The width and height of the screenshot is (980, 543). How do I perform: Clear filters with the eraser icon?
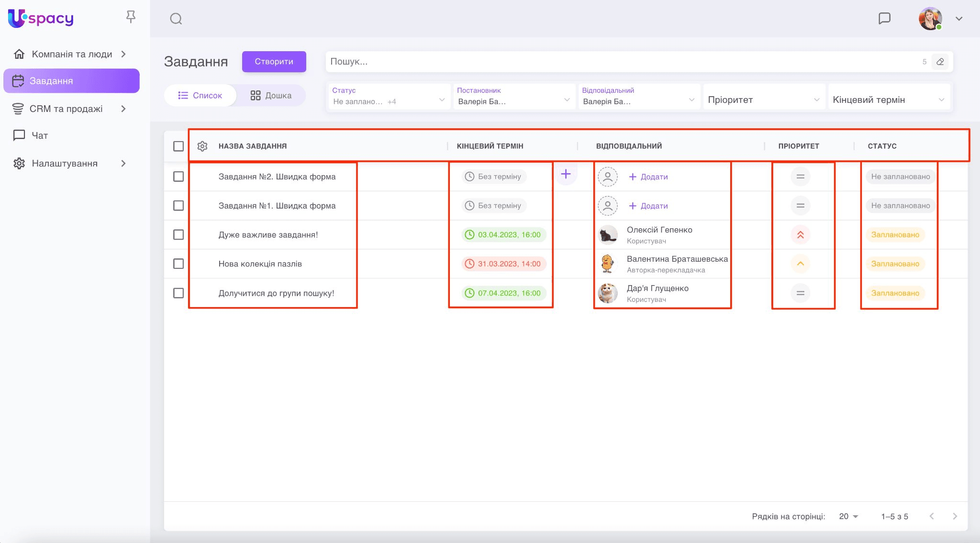940,62
